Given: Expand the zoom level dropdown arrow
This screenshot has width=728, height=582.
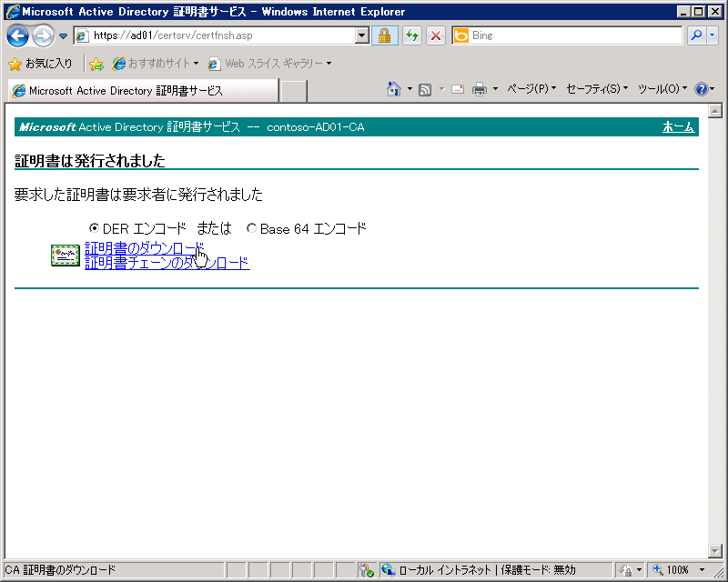Looking at the screenshot, I should [702, 570].
